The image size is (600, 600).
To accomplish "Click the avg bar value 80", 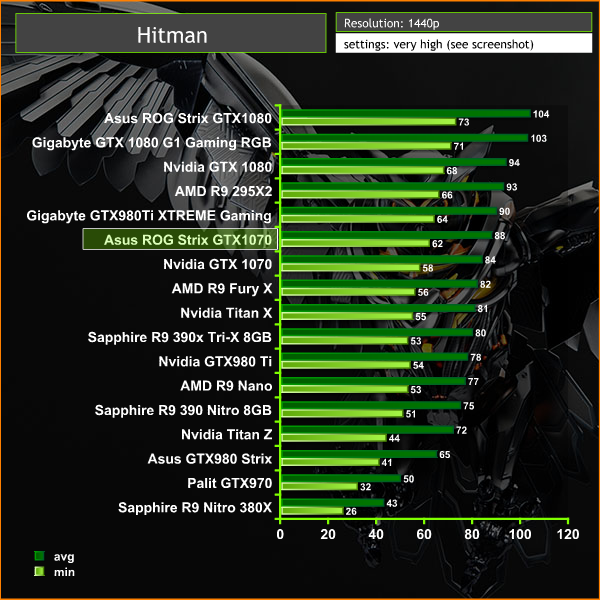I will (481, 333).
